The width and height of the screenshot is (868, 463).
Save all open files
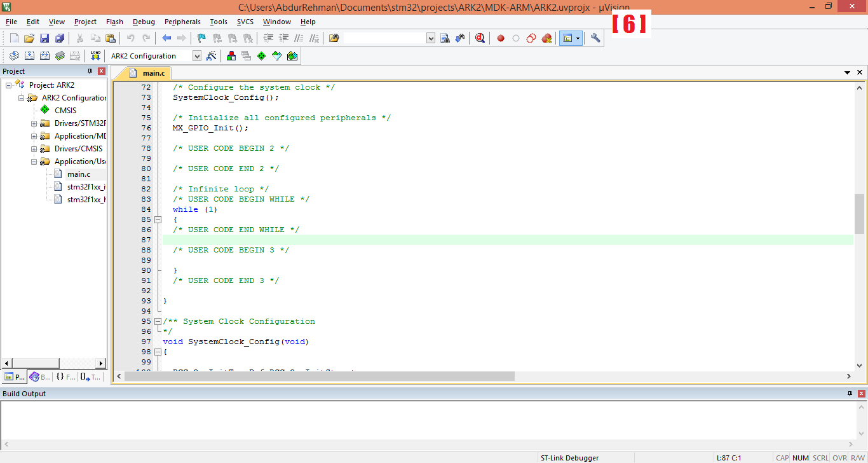[x=60, y=38]
